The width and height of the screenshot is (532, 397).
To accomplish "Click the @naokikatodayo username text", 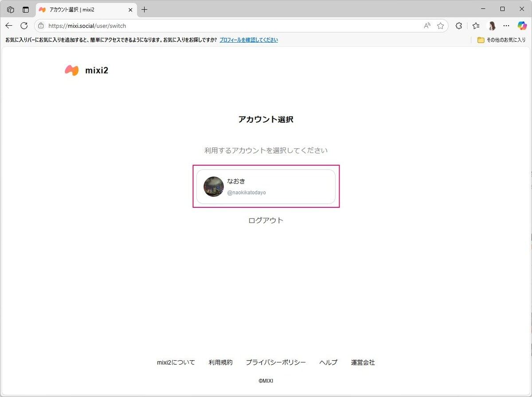I will 246,193.
